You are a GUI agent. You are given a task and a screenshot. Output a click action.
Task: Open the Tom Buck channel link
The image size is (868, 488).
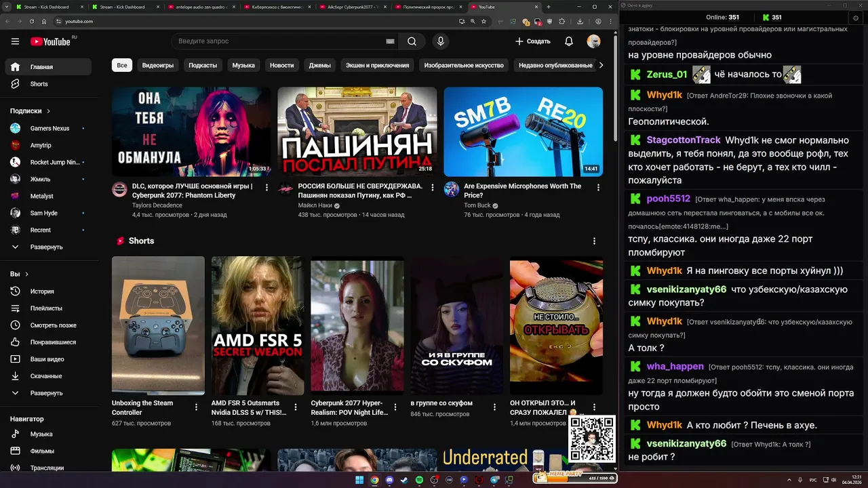point(477,205)
